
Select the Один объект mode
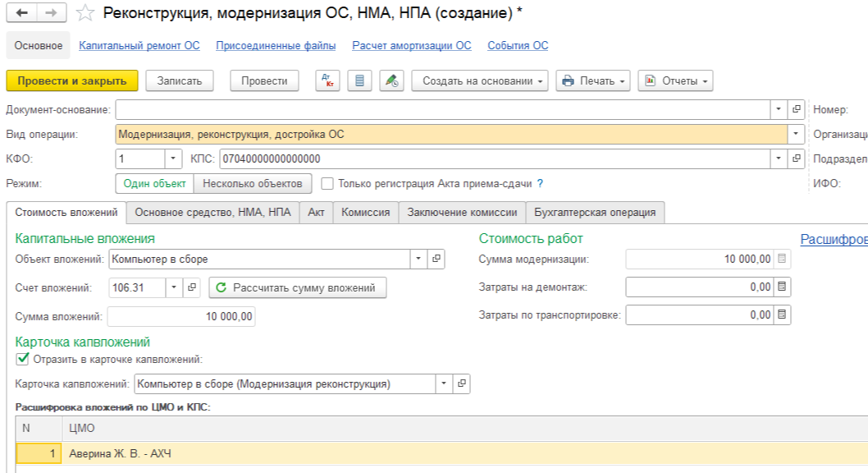click(154, 183)
